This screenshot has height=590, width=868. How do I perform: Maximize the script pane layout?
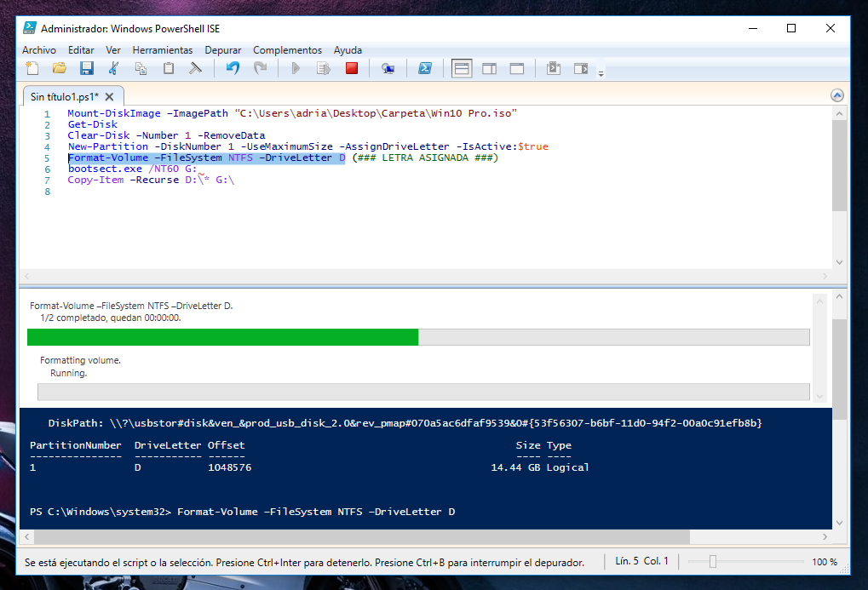pyautogui.click(x=517, y=69)
